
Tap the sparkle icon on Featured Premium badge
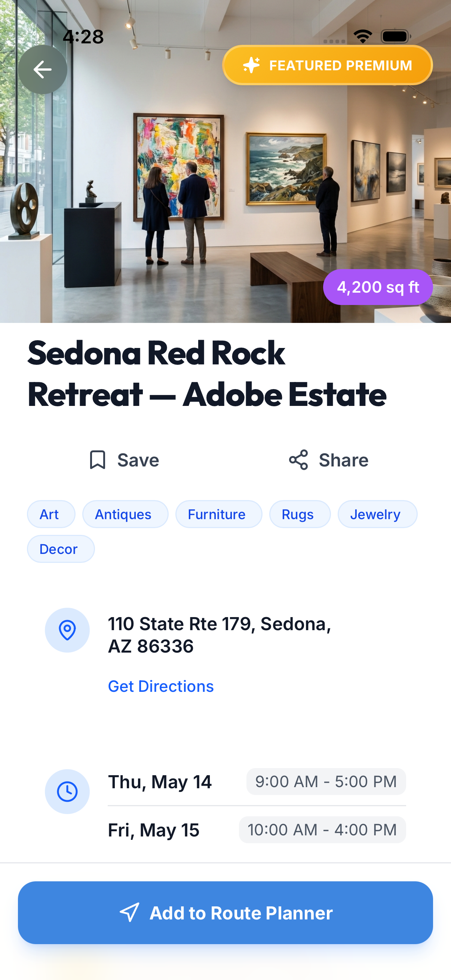(x=252, y=65)
